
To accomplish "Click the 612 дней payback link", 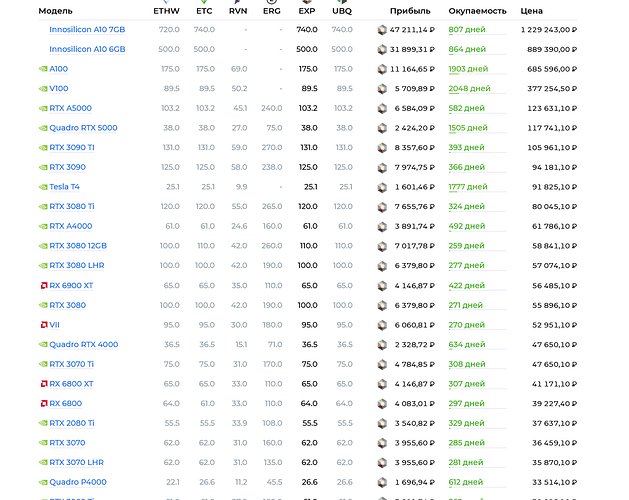I will [x=466, y=482].
